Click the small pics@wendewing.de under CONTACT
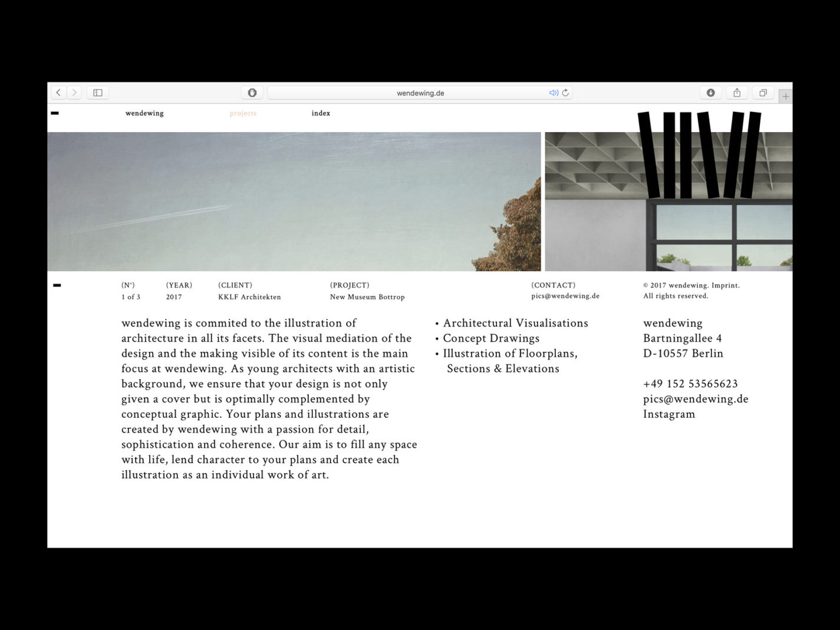Image resolution: width=840 pixels, height=630 pixels. point(565,296)
